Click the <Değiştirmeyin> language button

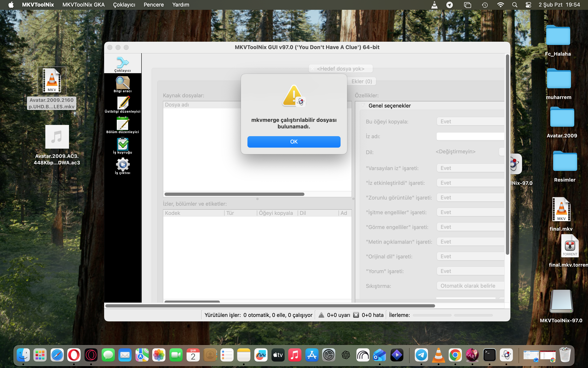455,152
